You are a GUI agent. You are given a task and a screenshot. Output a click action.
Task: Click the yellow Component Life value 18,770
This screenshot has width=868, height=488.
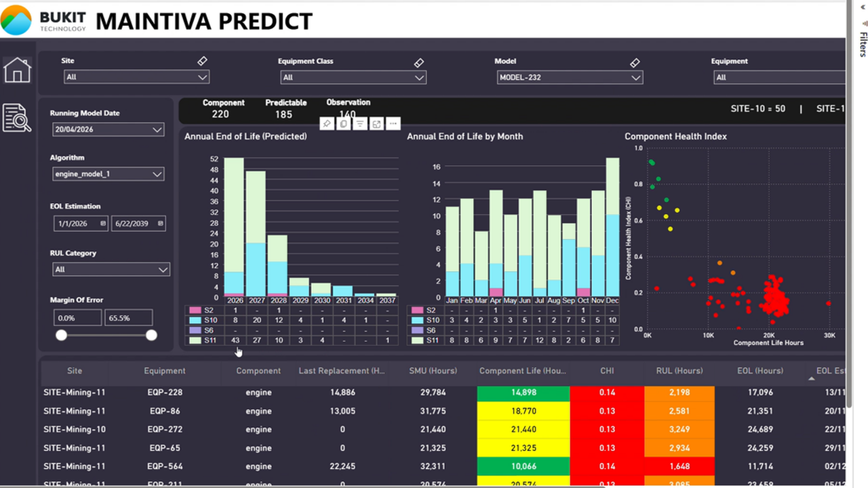pos(524,411)
